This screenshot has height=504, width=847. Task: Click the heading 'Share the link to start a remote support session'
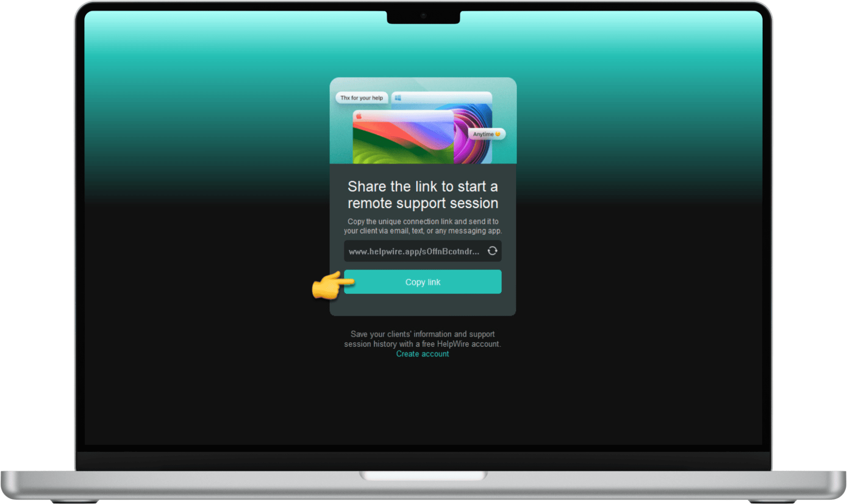pos(422,195)
